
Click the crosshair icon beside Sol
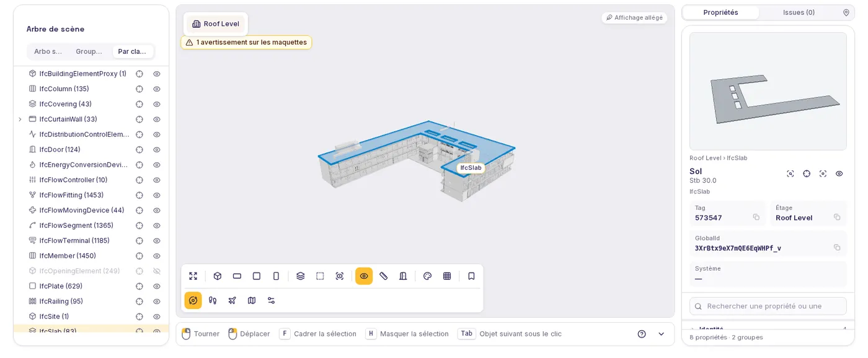807,174
